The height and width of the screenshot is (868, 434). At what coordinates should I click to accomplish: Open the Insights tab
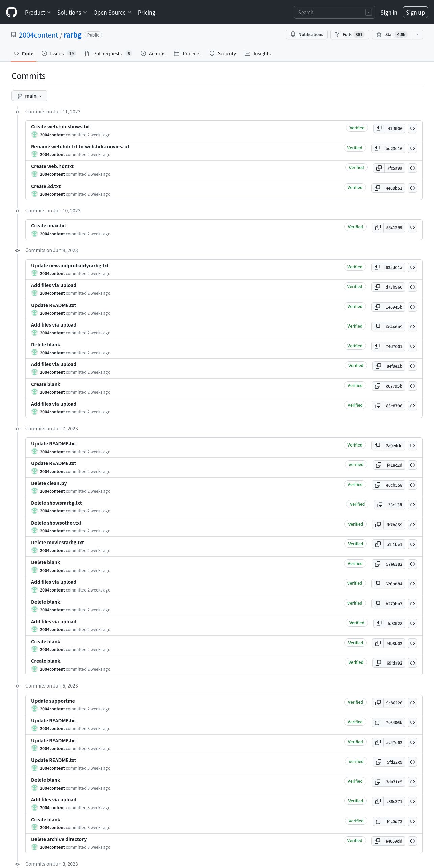(x=258, y=53)
